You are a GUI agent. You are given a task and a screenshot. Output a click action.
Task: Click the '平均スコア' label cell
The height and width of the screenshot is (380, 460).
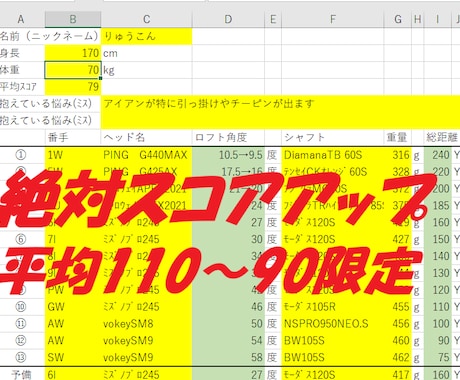[22, 87]
